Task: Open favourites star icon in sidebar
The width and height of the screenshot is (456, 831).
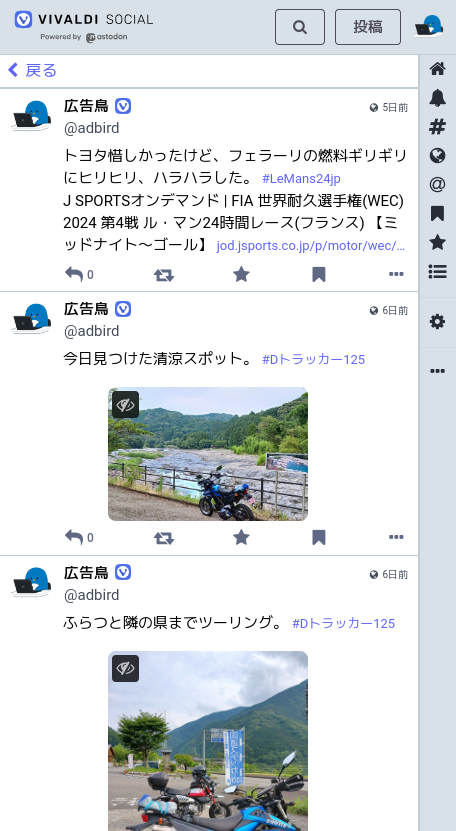Action: coord(437,242)
